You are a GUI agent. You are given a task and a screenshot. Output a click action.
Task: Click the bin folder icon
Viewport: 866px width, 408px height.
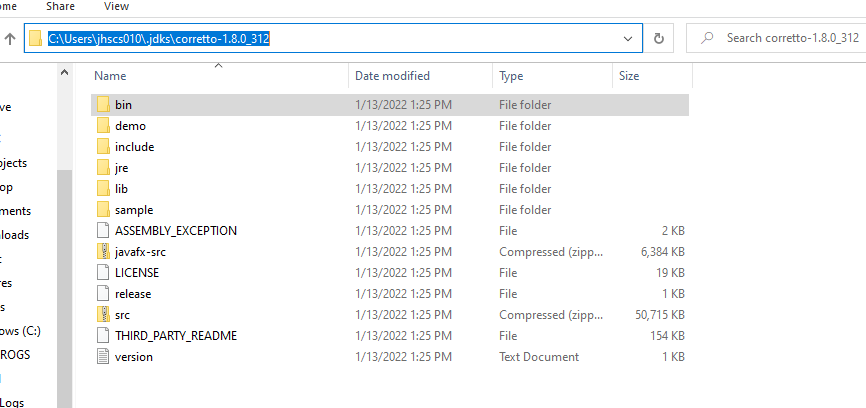point(103,104)
